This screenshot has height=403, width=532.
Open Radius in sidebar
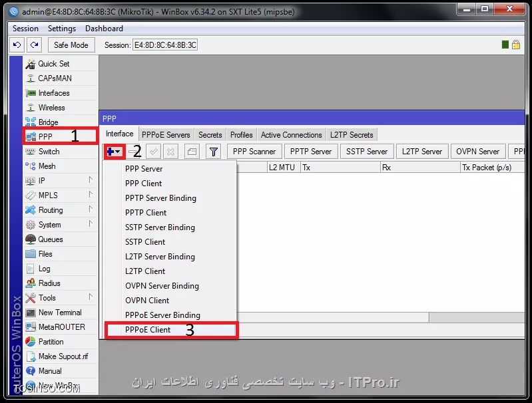(x=61, y=283)
